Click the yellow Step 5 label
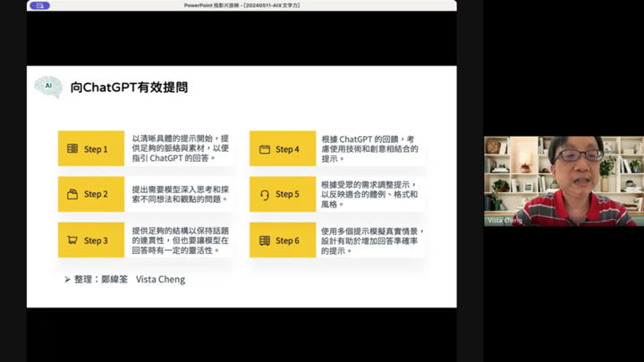 [283, 194]
